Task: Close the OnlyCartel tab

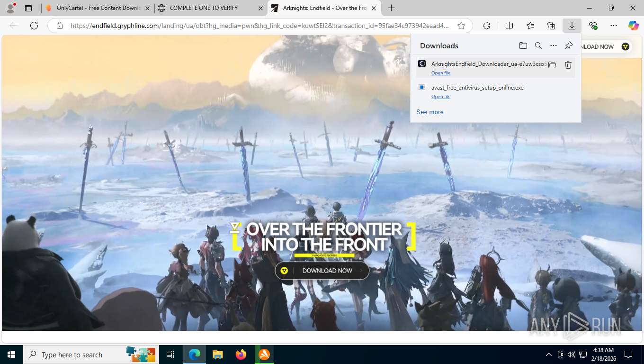Action: tap(147, 8)
